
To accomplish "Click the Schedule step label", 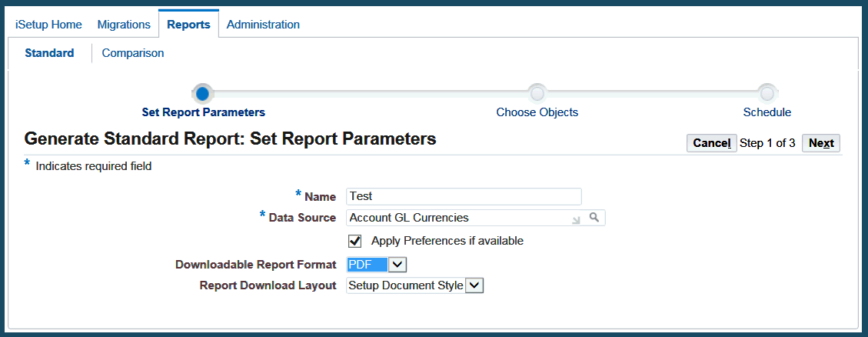I will 767,112.
